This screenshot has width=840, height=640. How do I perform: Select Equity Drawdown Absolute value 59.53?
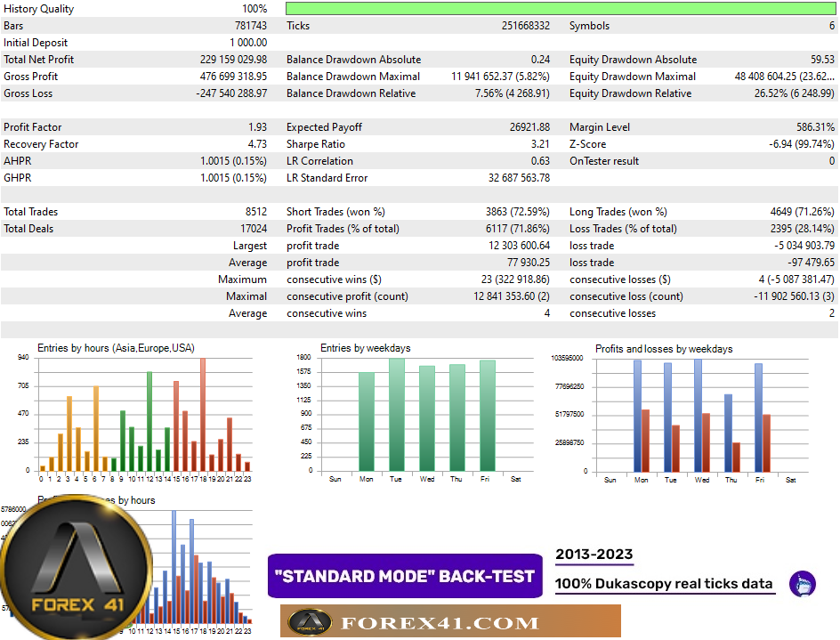822,60
